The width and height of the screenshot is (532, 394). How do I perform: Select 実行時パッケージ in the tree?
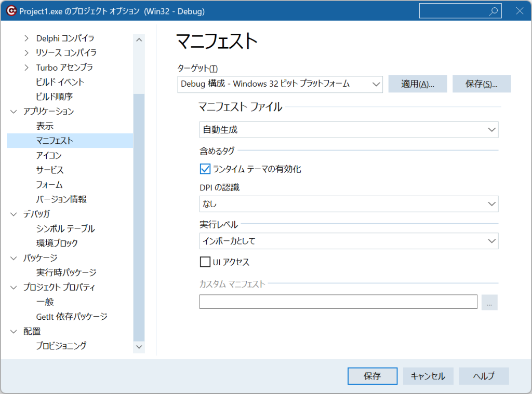click(66, 273)
